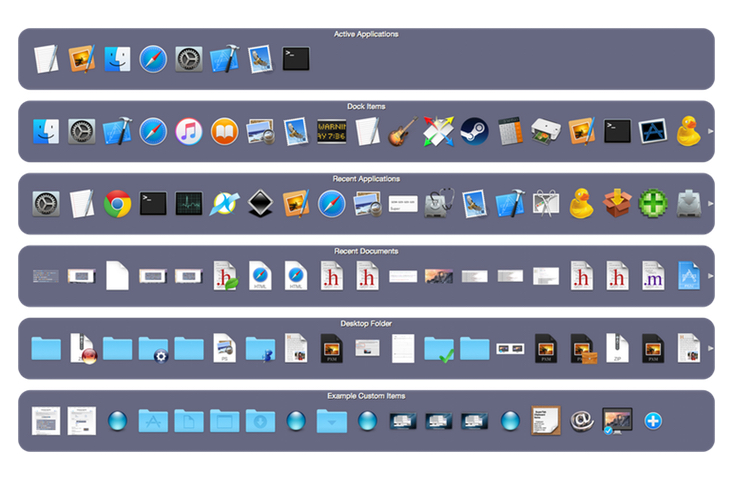The width and height of the screenshot is (733, 481).
Task: Show more Dock Items with the arrow
Action: tap(711, 131)
